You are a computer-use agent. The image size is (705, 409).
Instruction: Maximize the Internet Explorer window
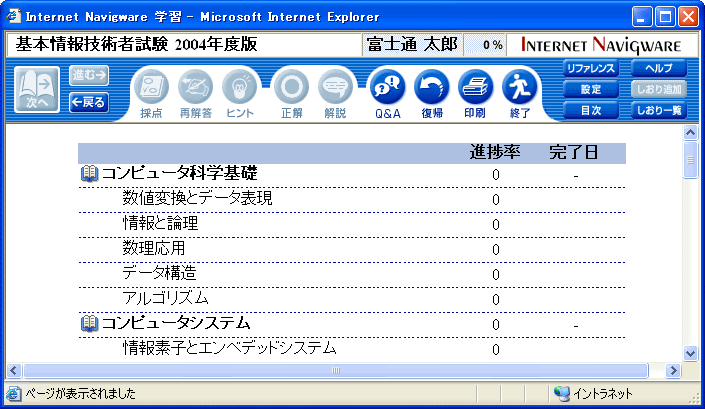click(665, 17)
